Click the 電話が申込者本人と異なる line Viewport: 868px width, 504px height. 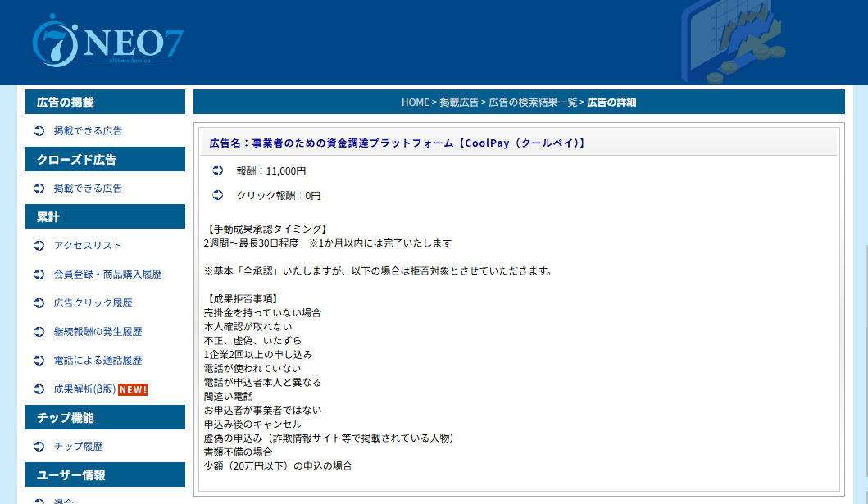[x=262, y=382]
